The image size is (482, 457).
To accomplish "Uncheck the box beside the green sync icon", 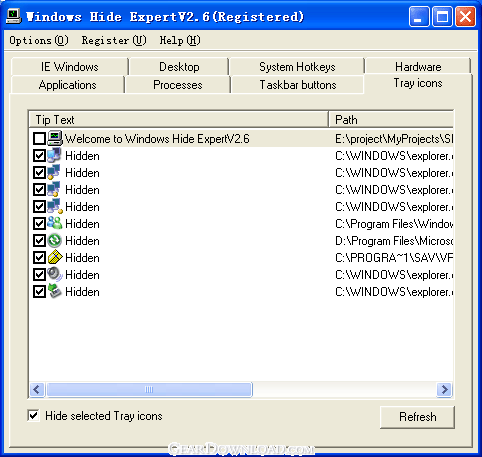I will coord(39,240).
